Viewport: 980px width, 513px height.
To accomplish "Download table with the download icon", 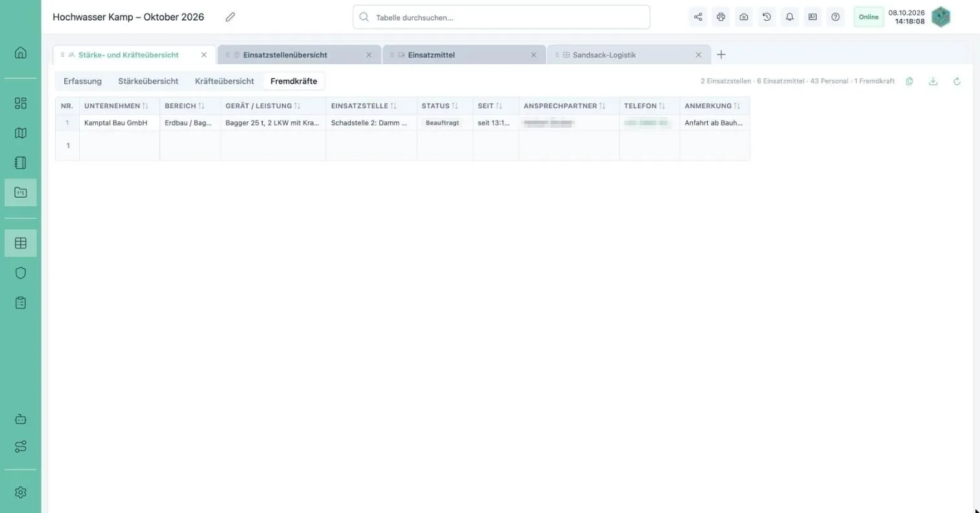I will 933,81.
